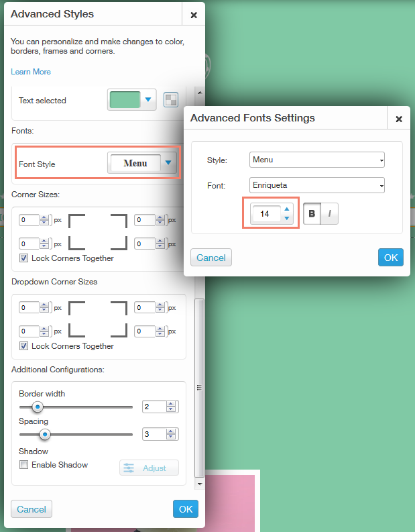Toggle Italic in Advanced Fonts Settings
The width and height of the screenshot is (415, 532).
point(330,213)
